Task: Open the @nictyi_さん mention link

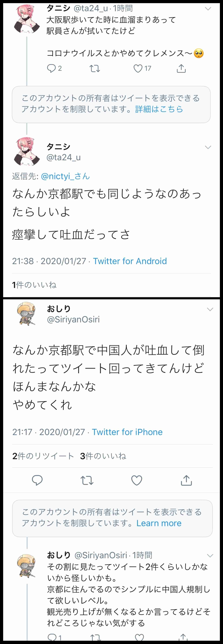Action: (x=65, y=176)
